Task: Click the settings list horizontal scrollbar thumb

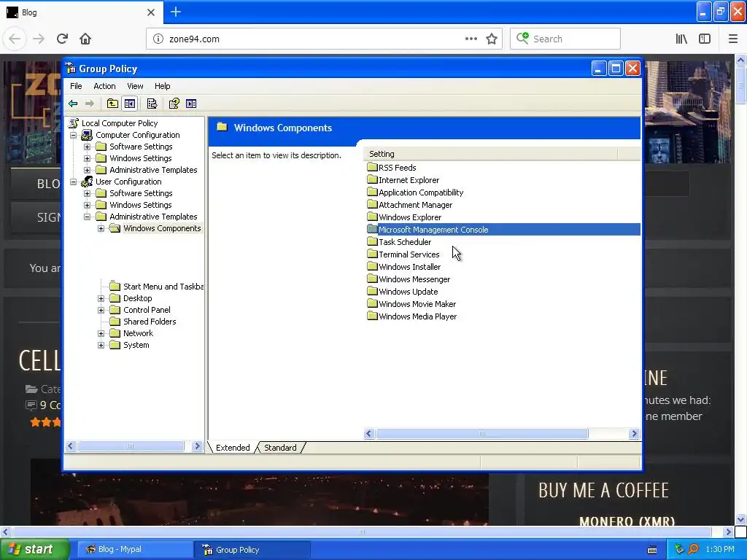Action: click(482, 433)
